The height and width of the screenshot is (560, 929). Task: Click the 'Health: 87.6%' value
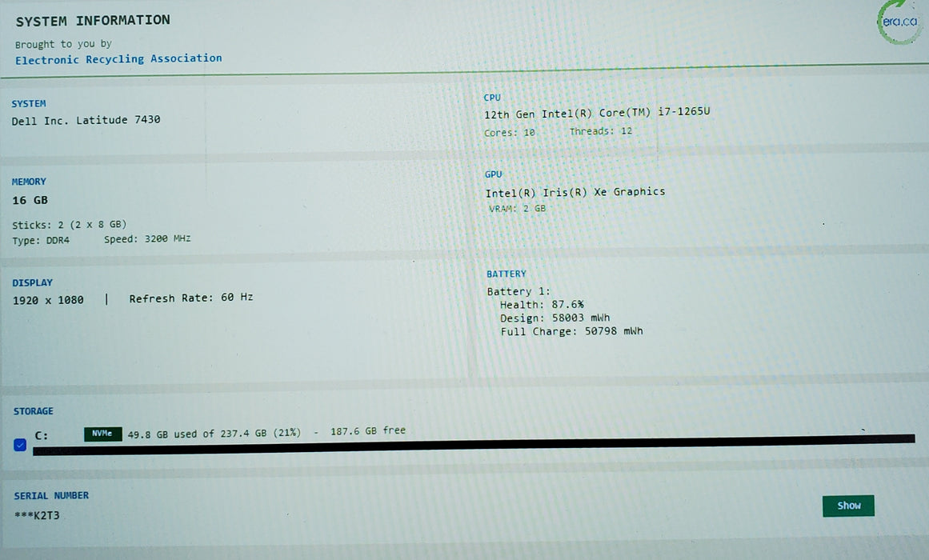(x=542, y=305)
